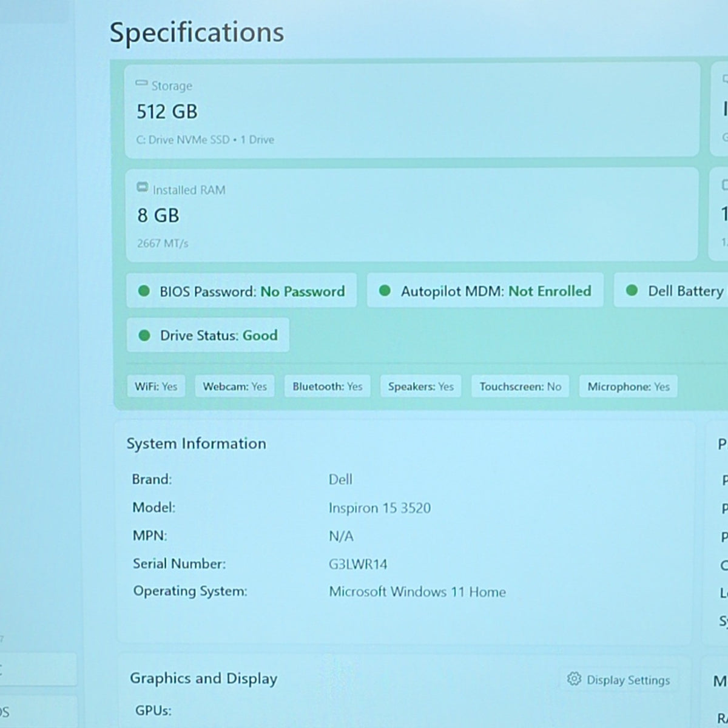This screenshot has width=728, height=728.
Task: Open the Display Settings button
Action: tap(618, 679)
